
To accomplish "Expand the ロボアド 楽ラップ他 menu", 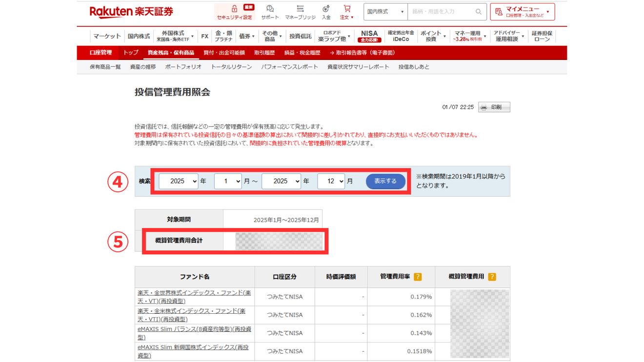I will click(334, 37).
